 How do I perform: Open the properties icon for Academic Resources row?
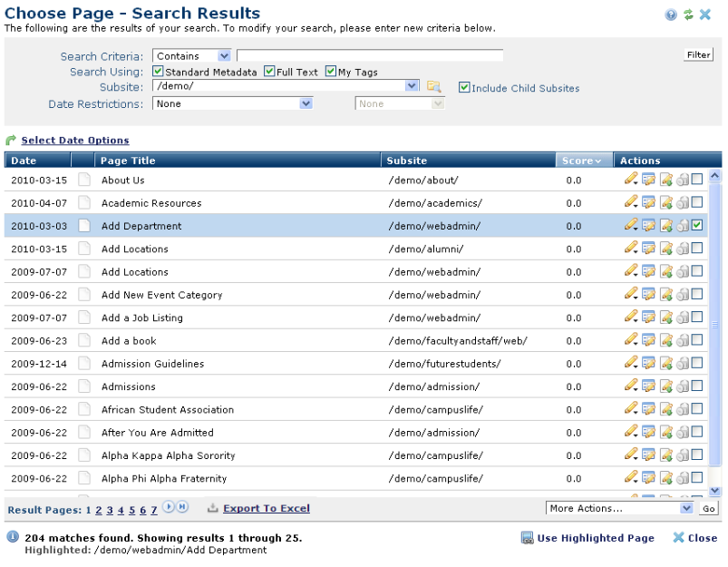click(648, 203)
